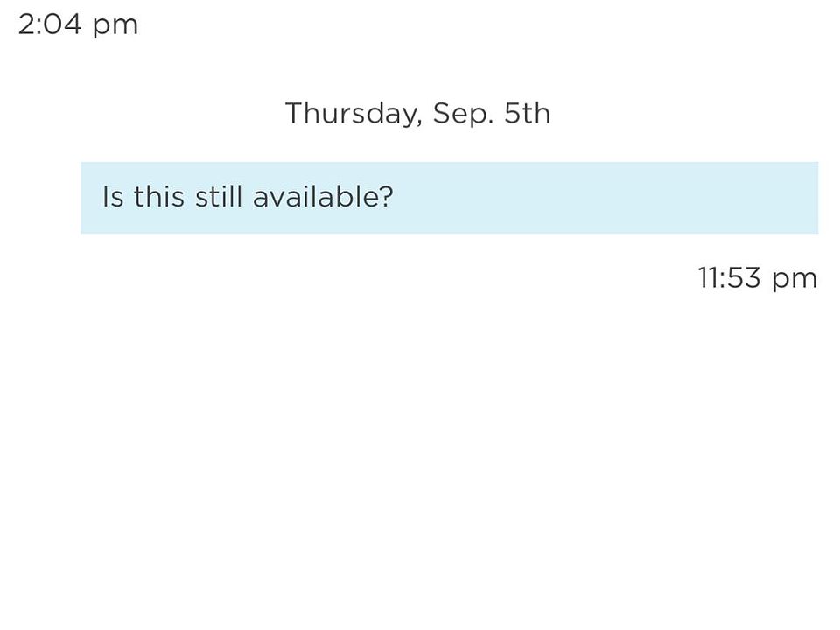This screenshot has width=840, height=630.
Task: Click "11:53" in the sent message time
Action: [x=729, y=278]
